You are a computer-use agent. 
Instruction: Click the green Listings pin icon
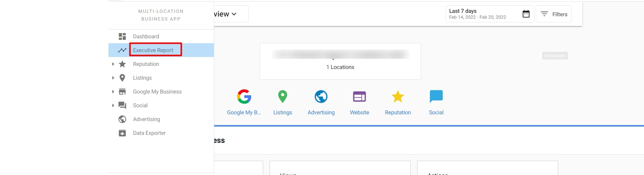[283, 97]
